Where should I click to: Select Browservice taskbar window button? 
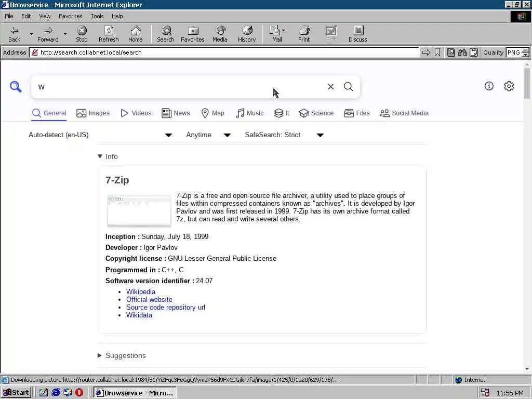(135, 393)
